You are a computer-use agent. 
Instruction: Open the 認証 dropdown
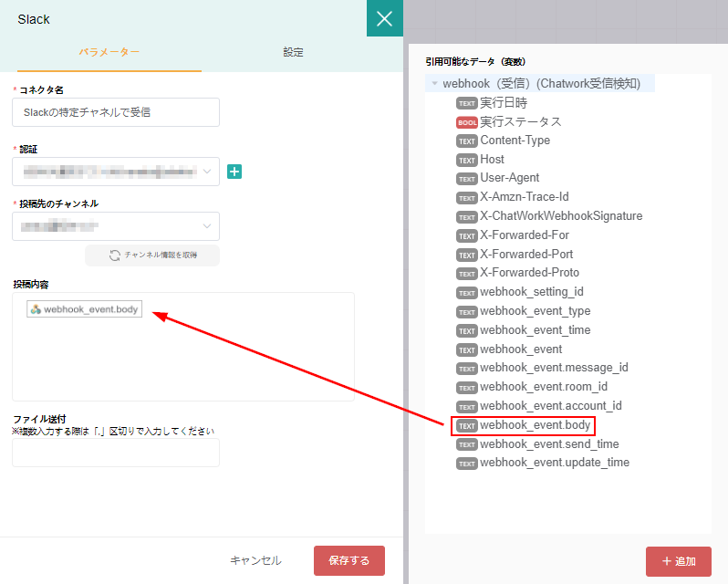click(116, 172)
